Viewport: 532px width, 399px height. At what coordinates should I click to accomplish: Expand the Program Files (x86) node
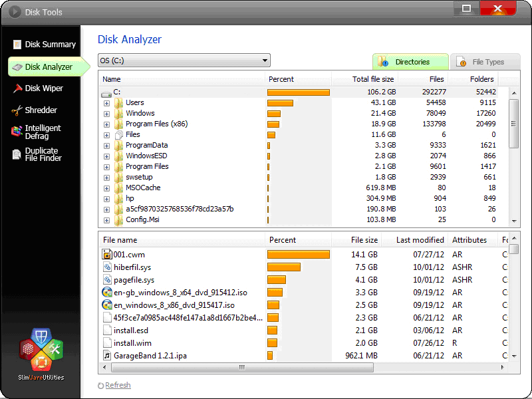coord(106,124)
